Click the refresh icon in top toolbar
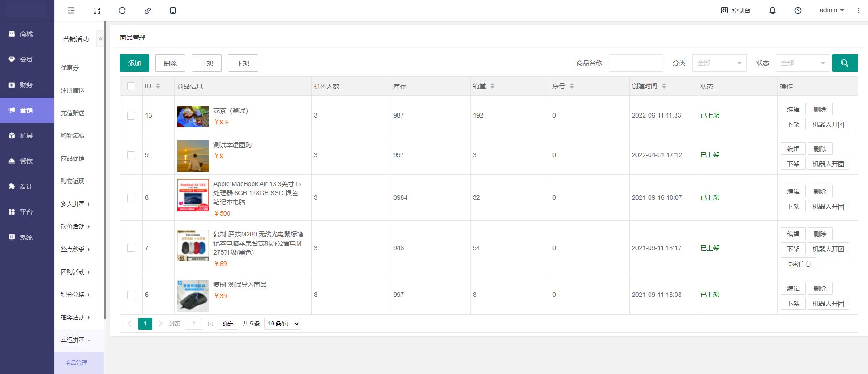The height and width of the screenshot is (374, 868). pyautogui.click(x=122, y=10)
